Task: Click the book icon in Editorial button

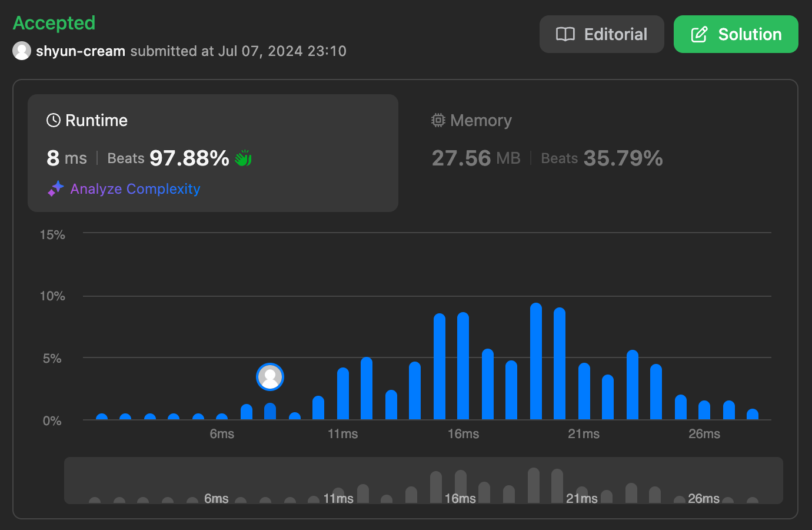Action: coord(565,34)
